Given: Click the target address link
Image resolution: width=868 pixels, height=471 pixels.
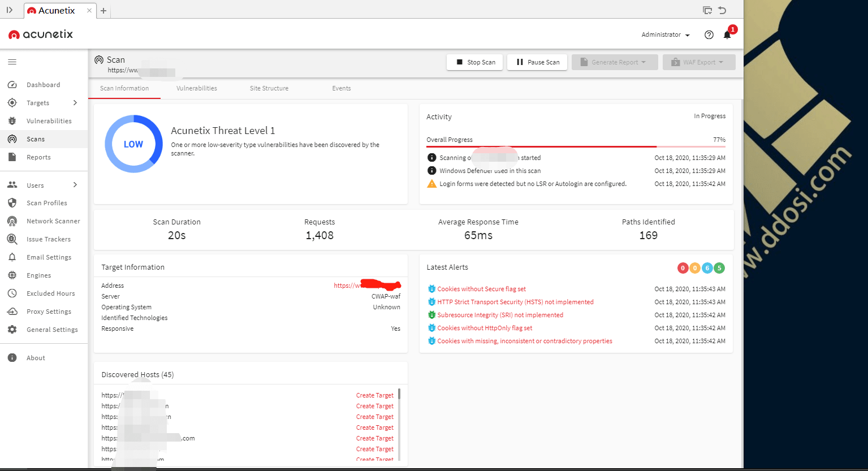Looking at the screenshot, I should pyautogui.click(x=367, y=286).
